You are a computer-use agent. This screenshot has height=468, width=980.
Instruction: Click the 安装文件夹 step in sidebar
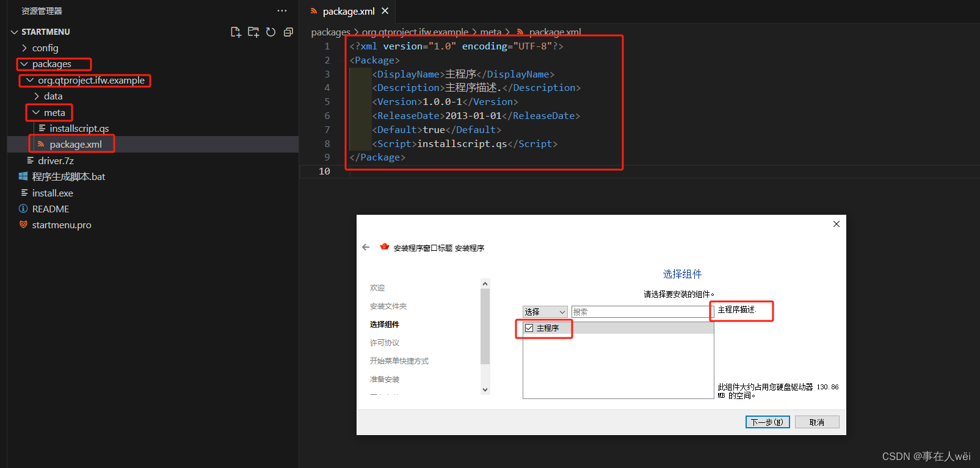pyautogui.click(x=388, y=306)
